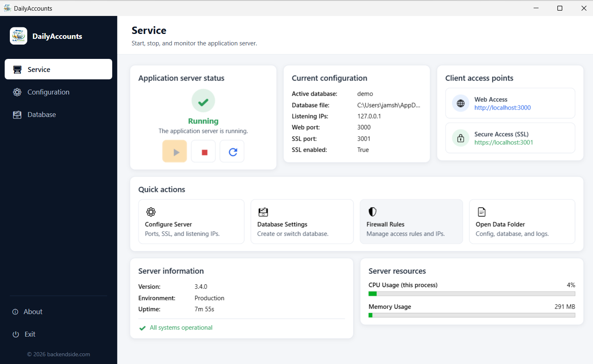Click the Database Settings card icon

click(263, 212)
